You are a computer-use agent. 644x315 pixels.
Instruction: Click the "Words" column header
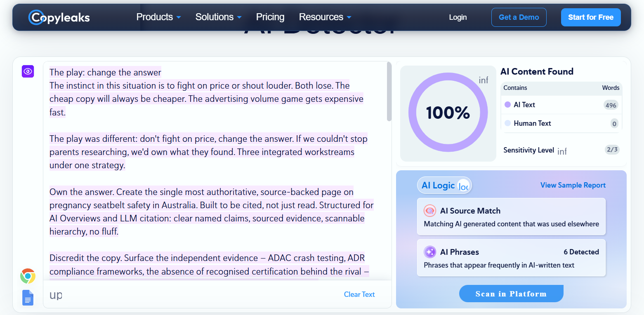pyautogui.click(x=611, y=88)
